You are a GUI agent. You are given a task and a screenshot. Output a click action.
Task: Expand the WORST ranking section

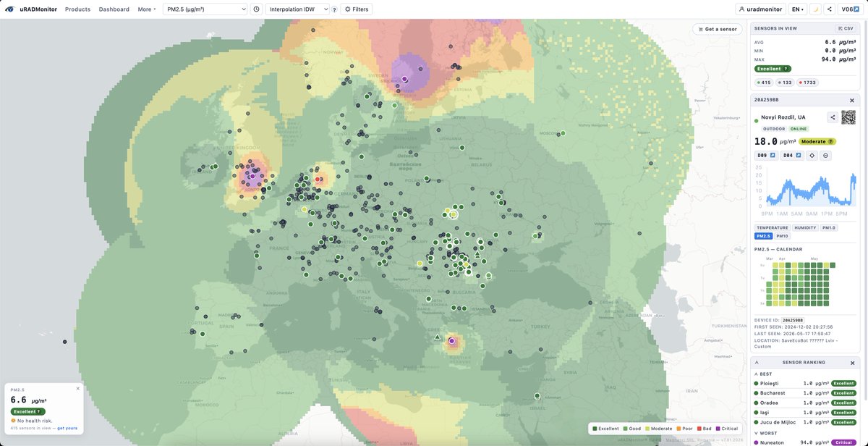point(765,432)
